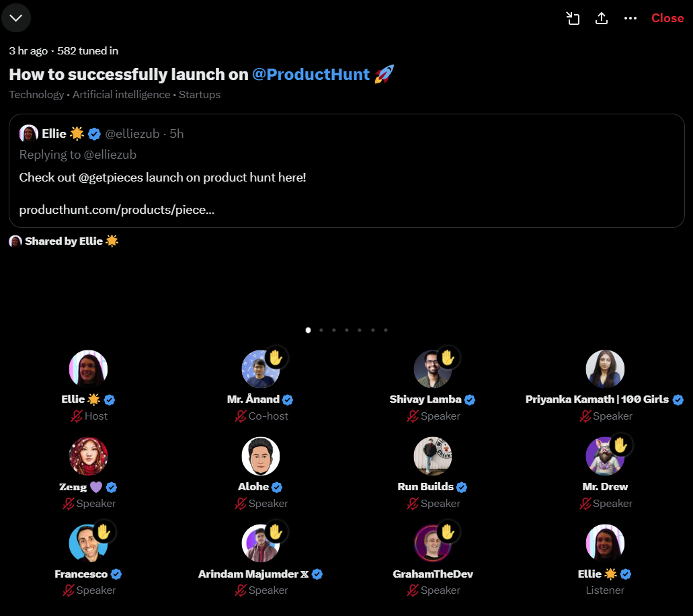Viewport: 693px width, 616px height.
Task: Select the Artificial intelligence topic label
Action: tap(121, 94)
